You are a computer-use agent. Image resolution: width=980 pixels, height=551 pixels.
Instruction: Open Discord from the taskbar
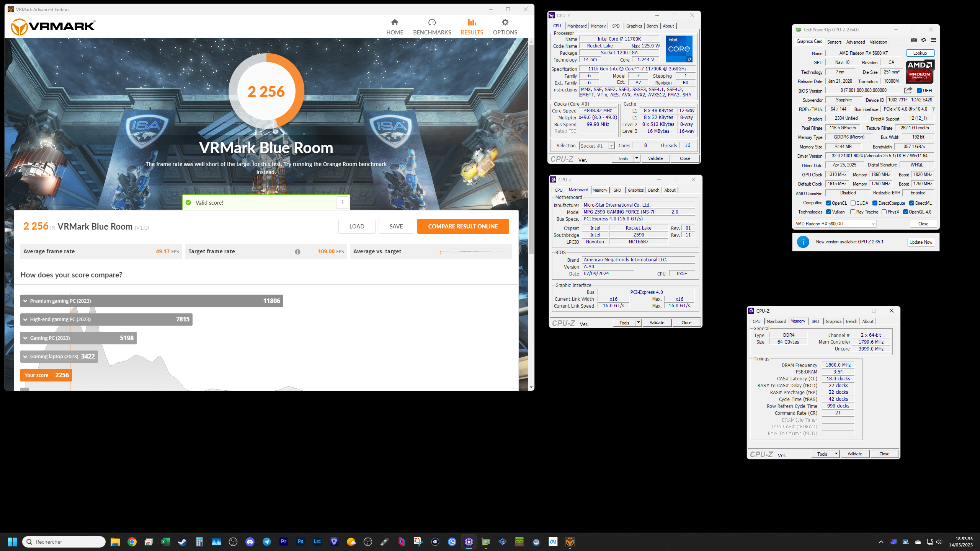pos(250,542)
